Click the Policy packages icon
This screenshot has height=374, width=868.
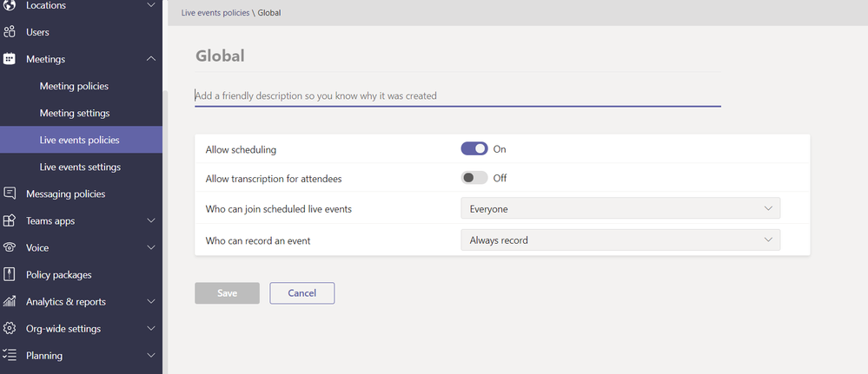click(x=10, y=274)
